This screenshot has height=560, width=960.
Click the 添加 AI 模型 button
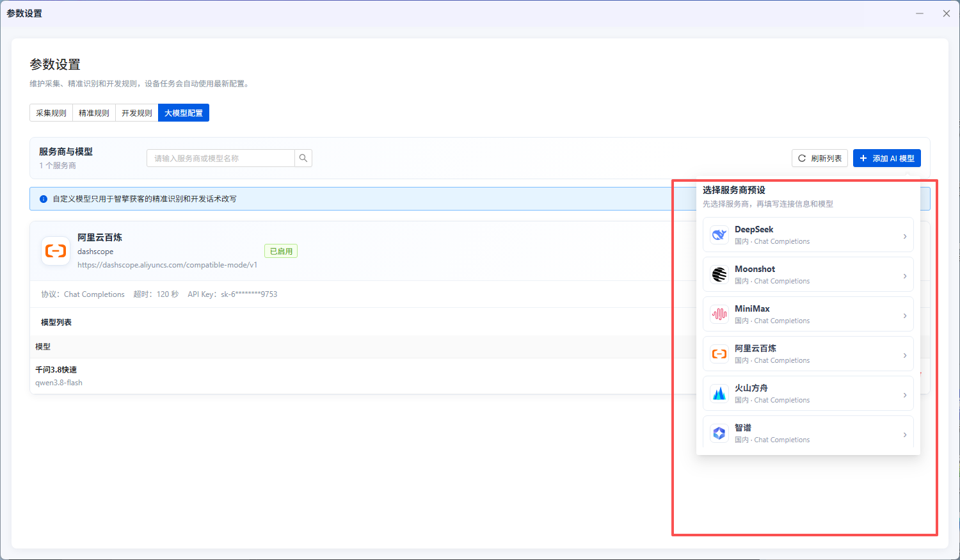pos(887,158)
